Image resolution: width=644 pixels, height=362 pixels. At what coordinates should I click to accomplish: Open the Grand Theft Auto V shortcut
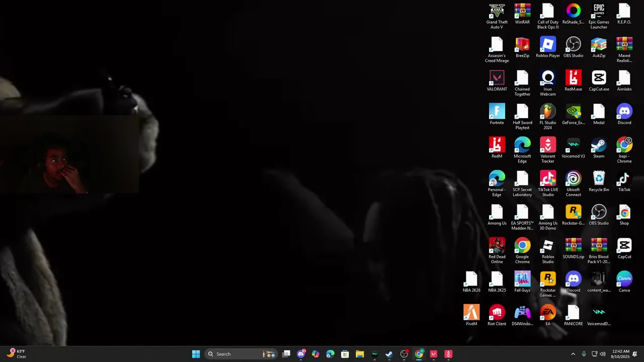point(497,16)
